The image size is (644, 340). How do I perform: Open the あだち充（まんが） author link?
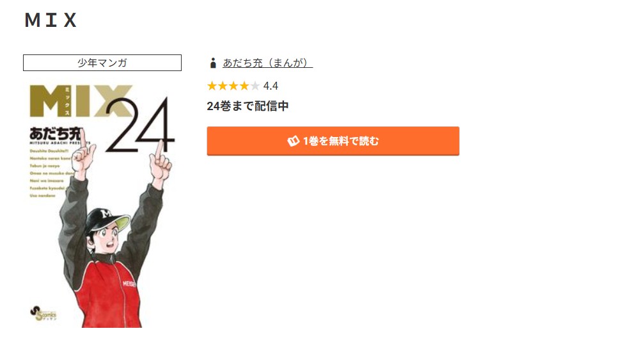268,63
